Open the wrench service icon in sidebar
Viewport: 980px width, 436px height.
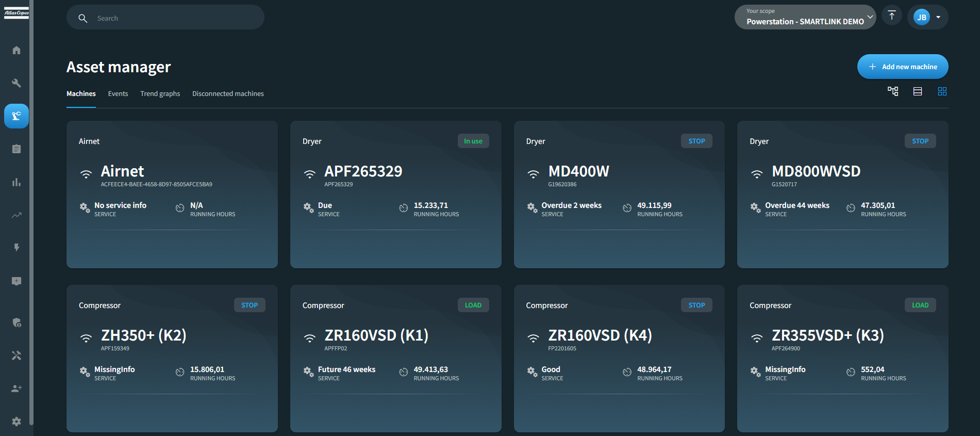pos(16,83)
